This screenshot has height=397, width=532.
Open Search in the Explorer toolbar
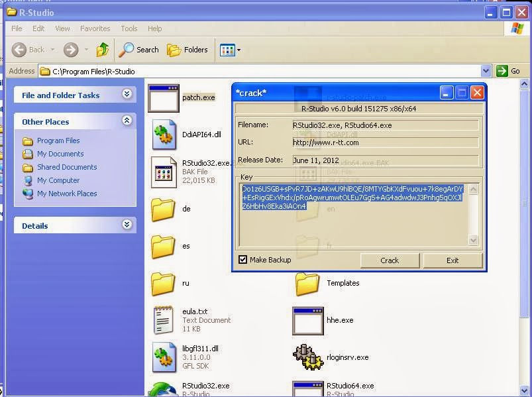click(x=138, y=50)
